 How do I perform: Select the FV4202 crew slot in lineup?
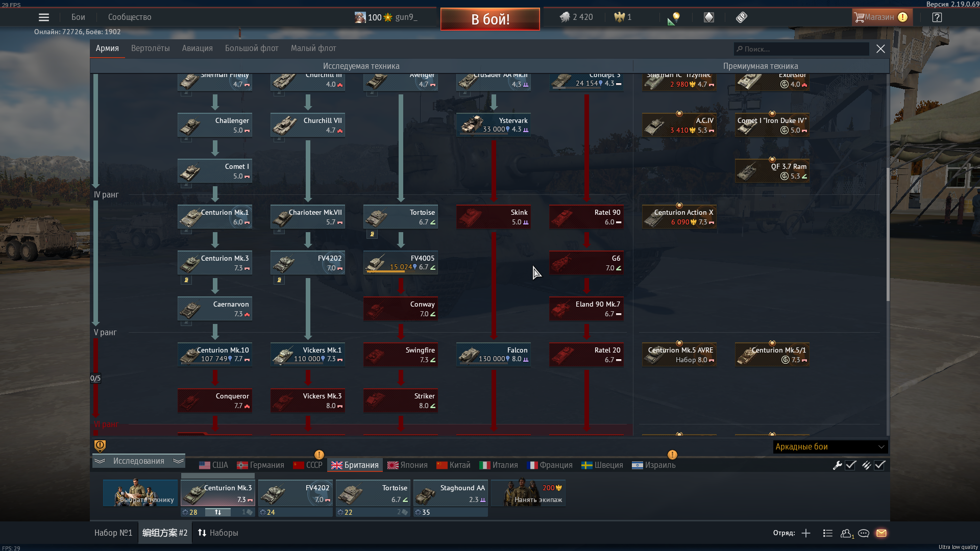pos(296,493)
